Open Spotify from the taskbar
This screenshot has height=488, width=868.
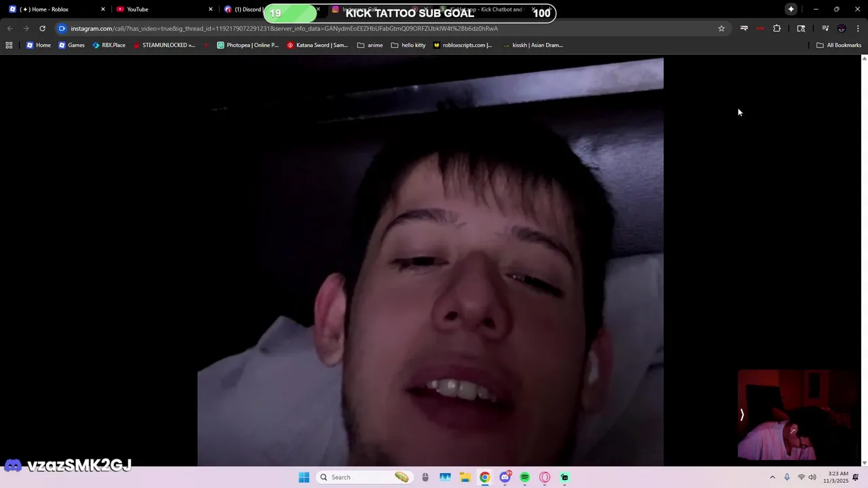[525, 477]
